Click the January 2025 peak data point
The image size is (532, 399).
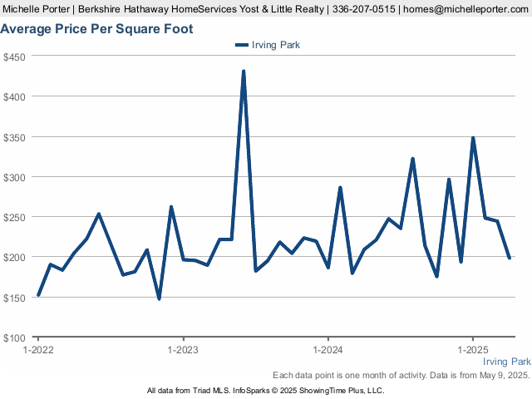coord(473,138)
